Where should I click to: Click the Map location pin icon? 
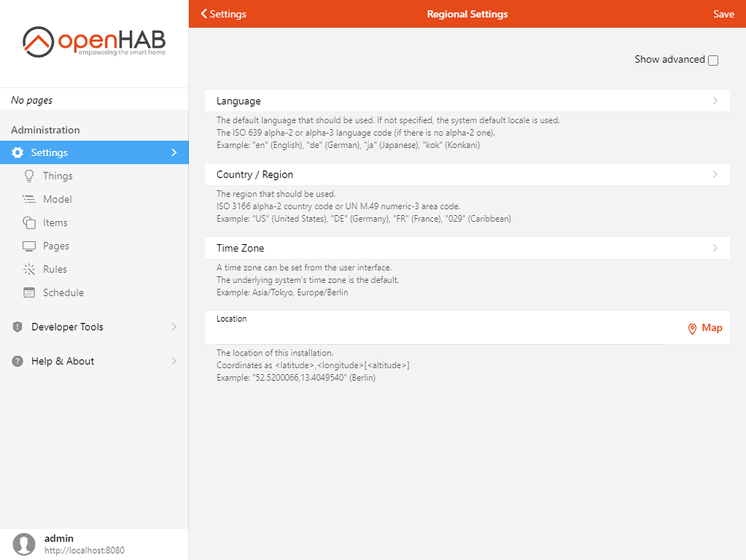coord(693,328)
